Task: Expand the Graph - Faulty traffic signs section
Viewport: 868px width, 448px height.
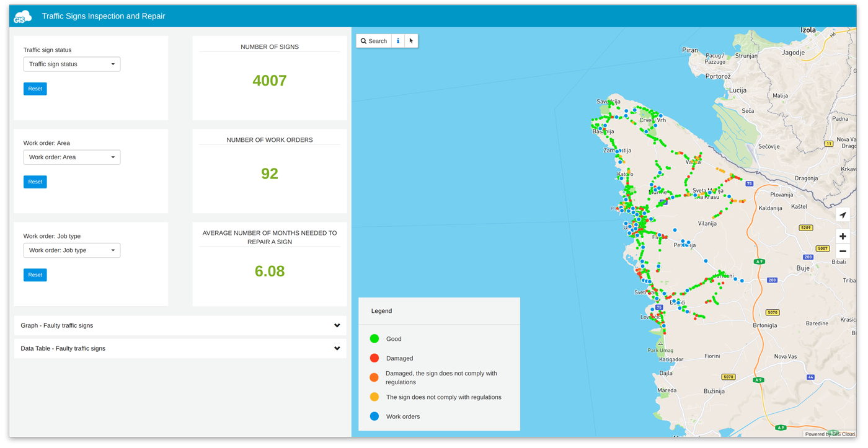Action: click(x=180, y=325)
